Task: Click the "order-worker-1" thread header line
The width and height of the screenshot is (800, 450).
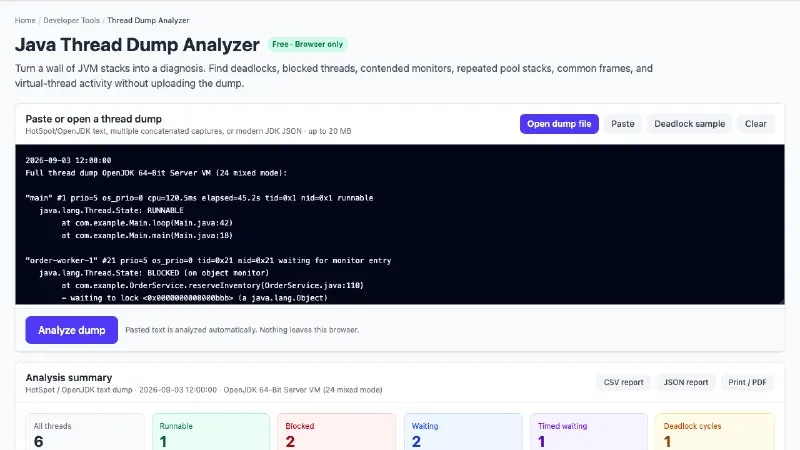Action: [x=208, y=260]
